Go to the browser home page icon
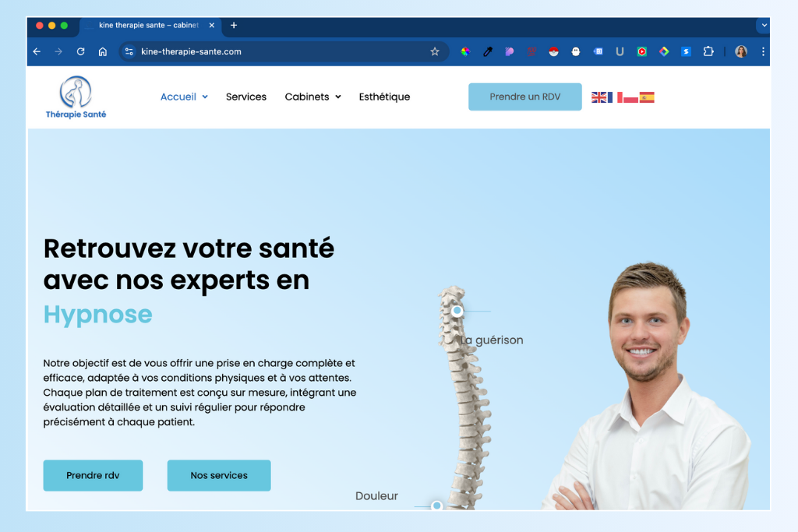 pyautogui.click(x=103, y=51)
